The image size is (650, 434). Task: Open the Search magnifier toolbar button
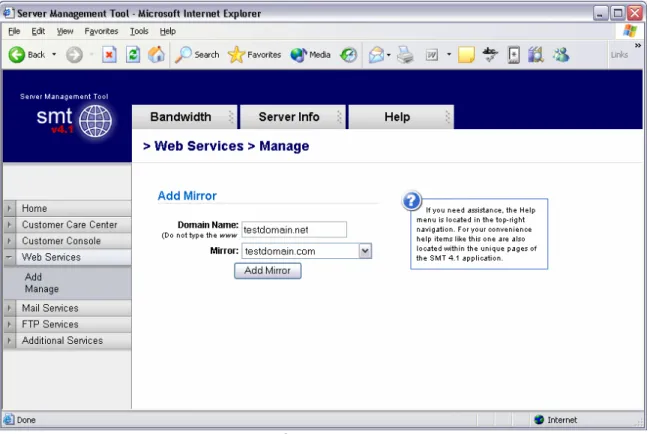(197, 55)
